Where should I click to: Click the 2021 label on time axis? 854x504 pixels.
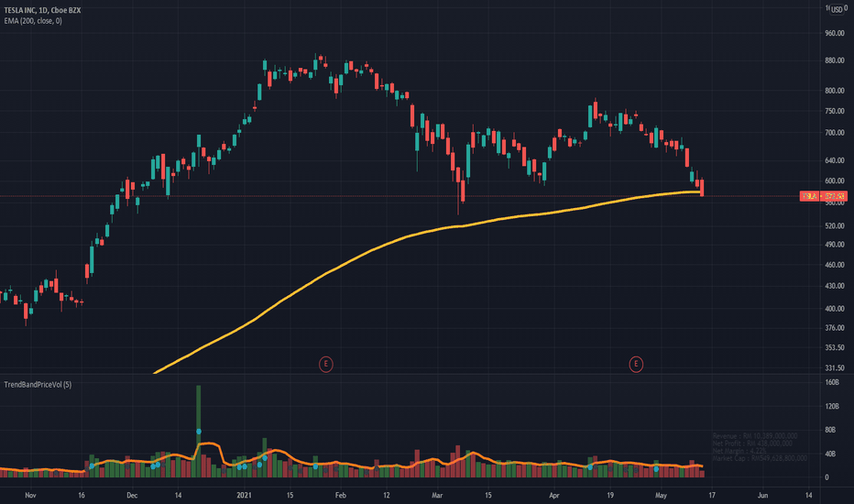[x=244, y=495]
